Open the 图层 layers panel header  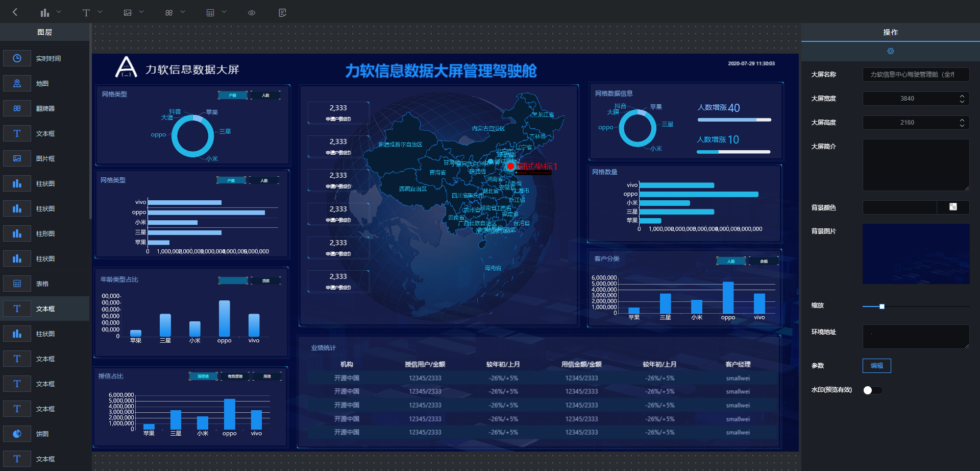[x=45, y=32]
